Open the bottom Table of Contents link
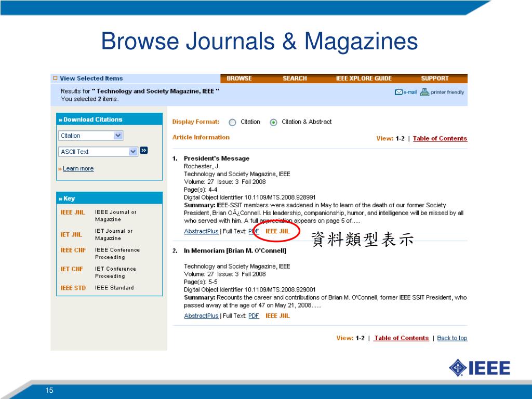532x399 pixels. pos(402,338)
